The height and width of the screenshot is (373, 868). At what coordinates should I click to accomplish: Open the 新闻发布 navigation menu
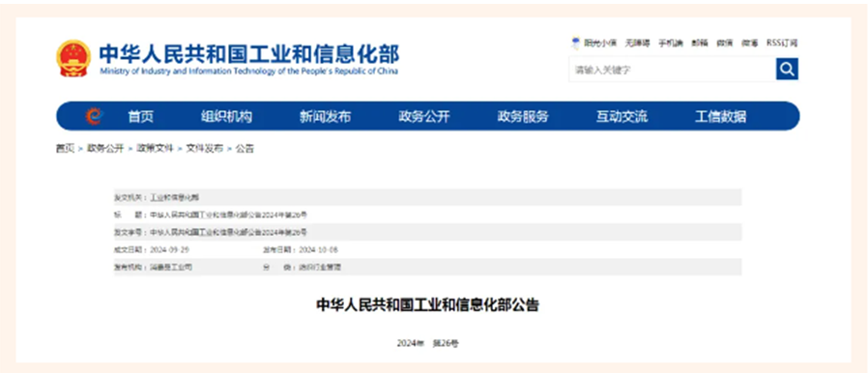click(x=325, y=117)
